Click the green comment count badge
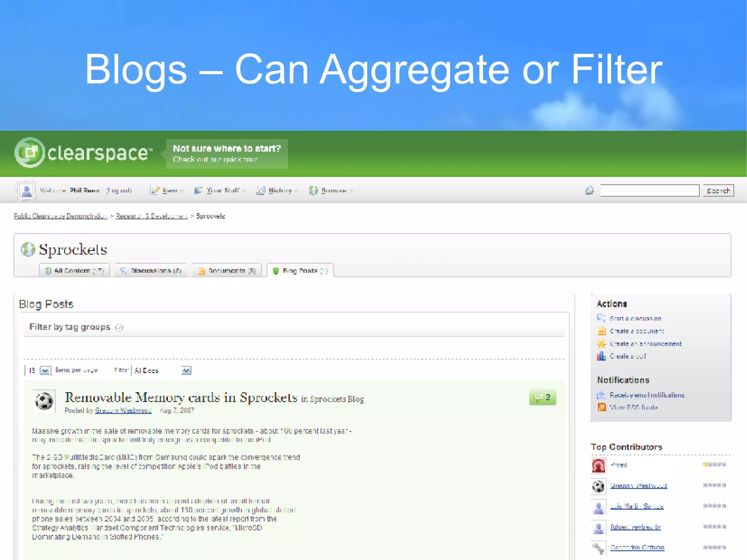Viewport: 747px width, 560px height. coord(542,398)
